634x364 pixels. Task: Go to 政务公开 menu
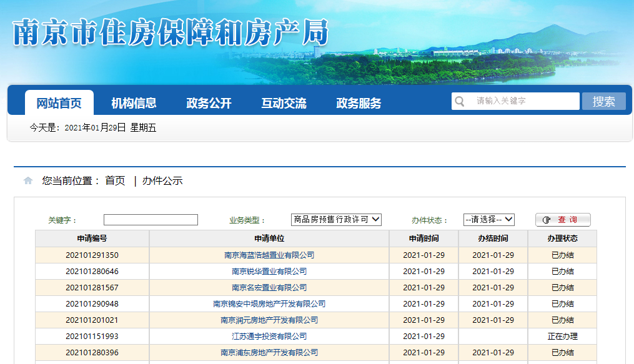coord(209,103)
